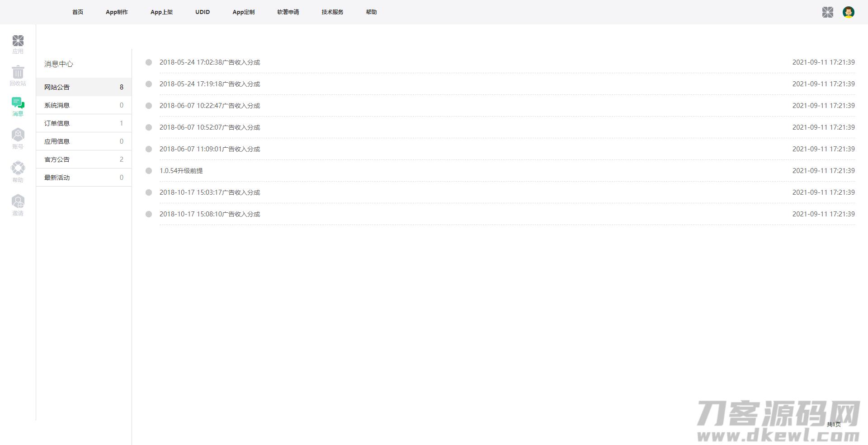Open the 订单信息 category

[57, 123]
